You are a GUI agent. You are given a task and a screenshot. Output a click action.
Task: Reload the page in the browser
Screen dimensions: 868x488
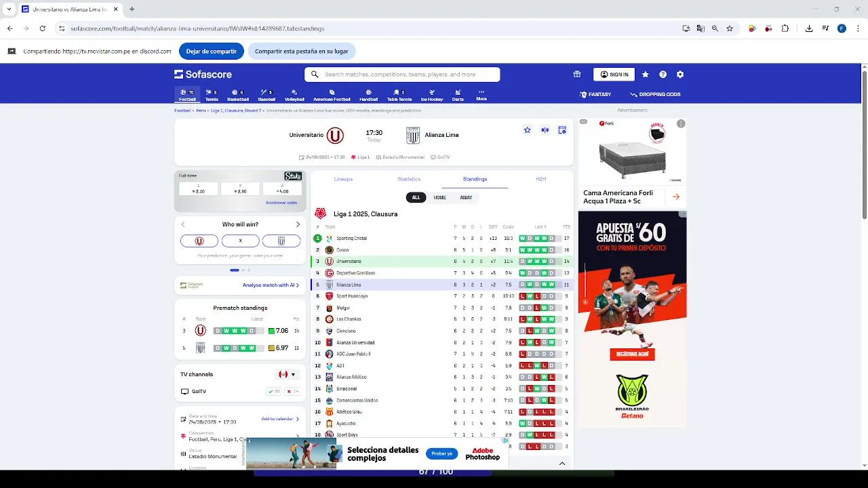42,28
